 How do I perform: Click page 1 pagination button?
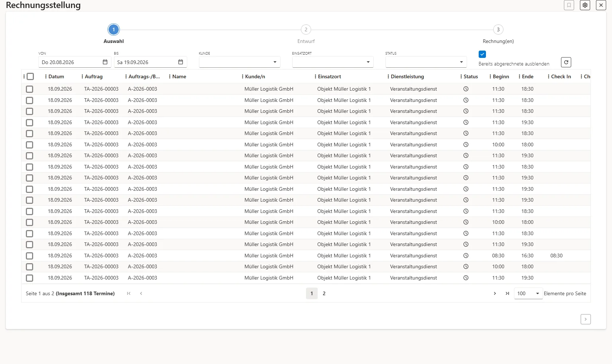(312, 293)
